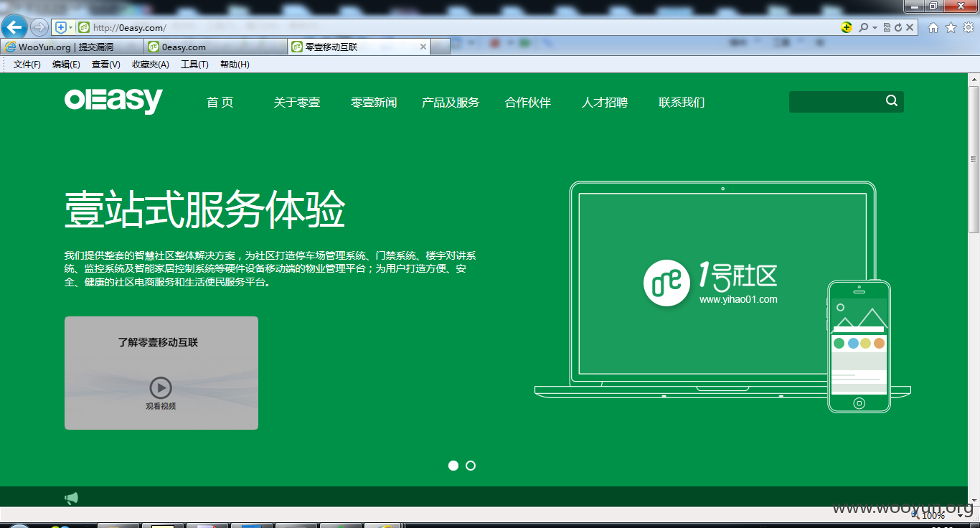Click the browser Forward arrow button
Viewport: 980px width, 528px height.
click(x=39, y=27)
